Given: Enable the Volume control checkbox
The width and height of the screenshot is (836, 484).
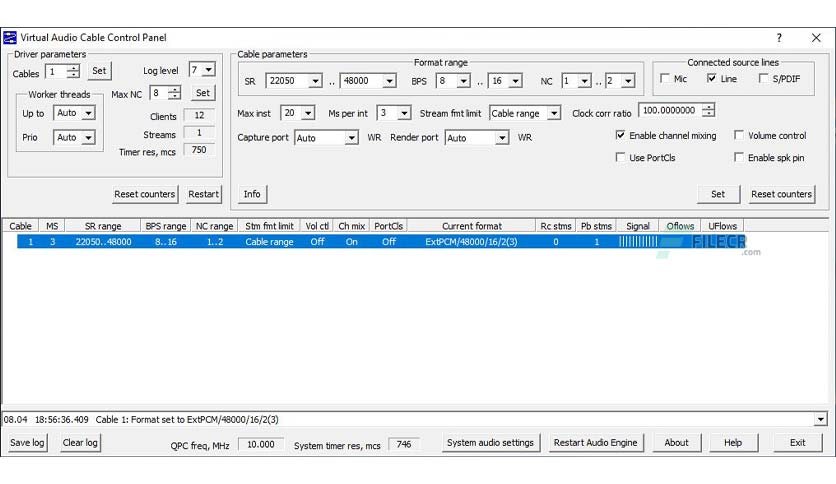Looking at the screenshot, I should pyautogui.click(x=738, y=135).
